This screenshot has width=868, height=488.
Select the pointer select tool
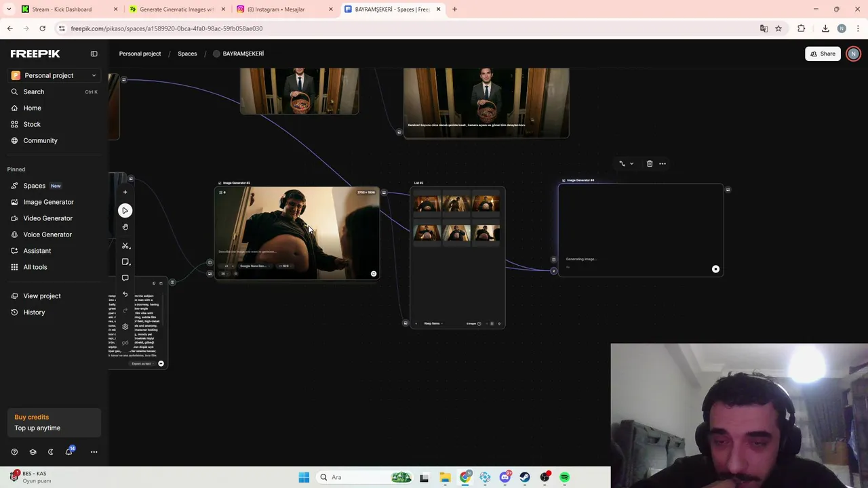(125, 211)
